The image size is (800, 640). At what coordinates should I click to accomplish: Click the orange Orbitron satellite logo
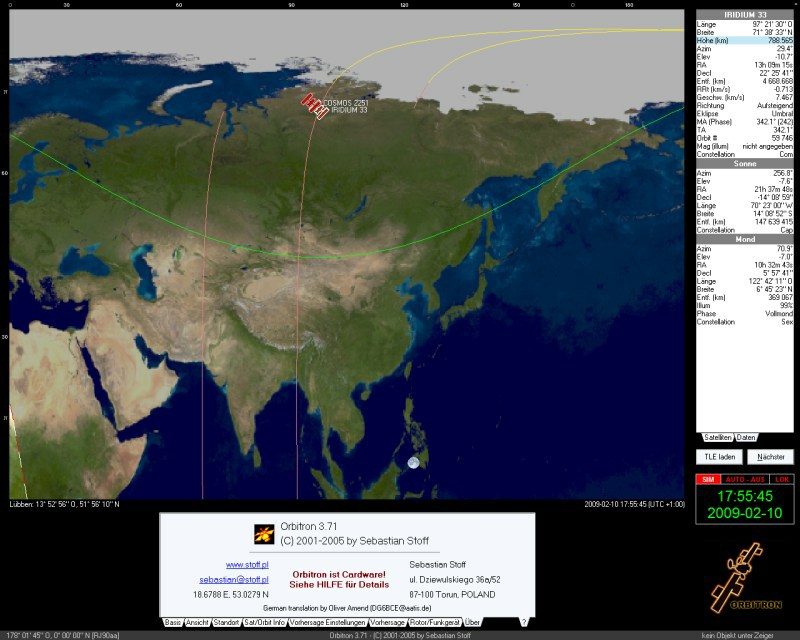tap(744, 578)
